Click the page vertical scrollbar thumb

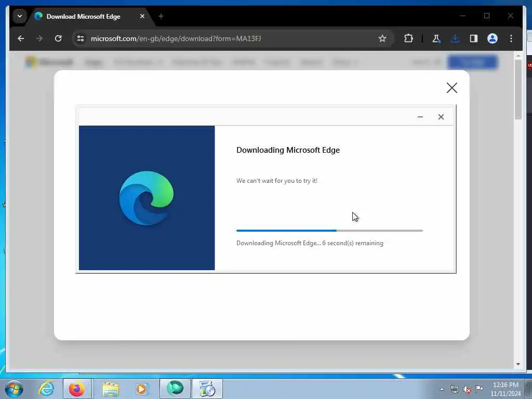518,90
